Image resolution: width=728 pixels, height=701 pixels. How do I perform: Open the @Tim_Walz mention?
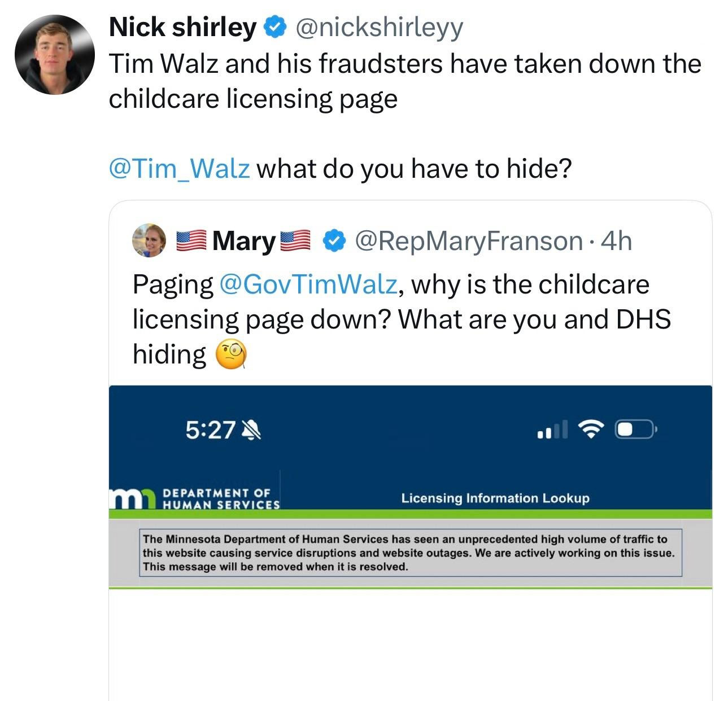(179, 168)
